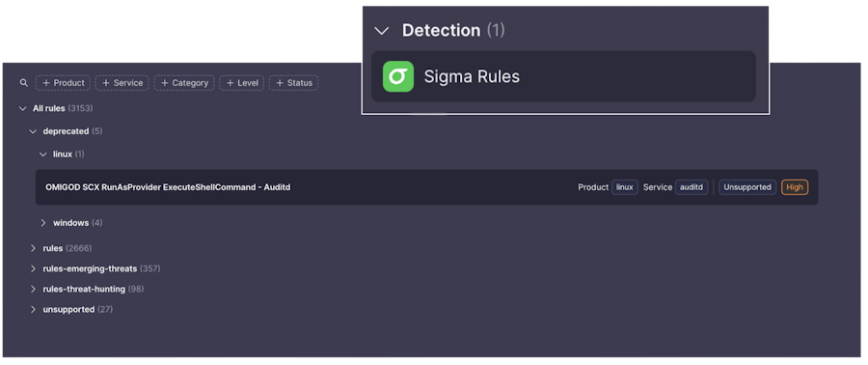868x365 pixels.
Task: Expand the windows folder
Action: [43, 223]
